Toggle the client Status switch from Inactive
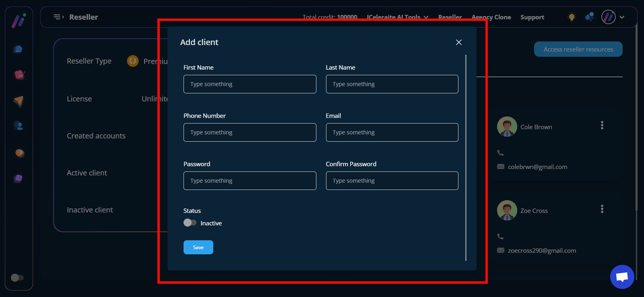This screenshot has width=644, height=297. point(190,223)
